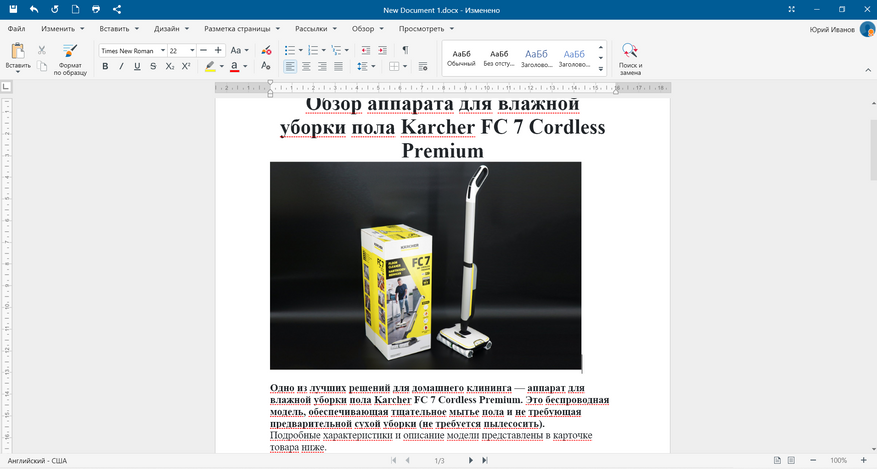Switch to the page layout view icon

(x=777, y=461)
